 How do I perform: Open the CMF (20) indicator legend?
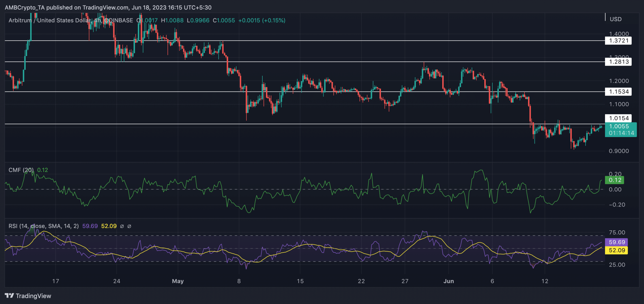coord(21,170)
